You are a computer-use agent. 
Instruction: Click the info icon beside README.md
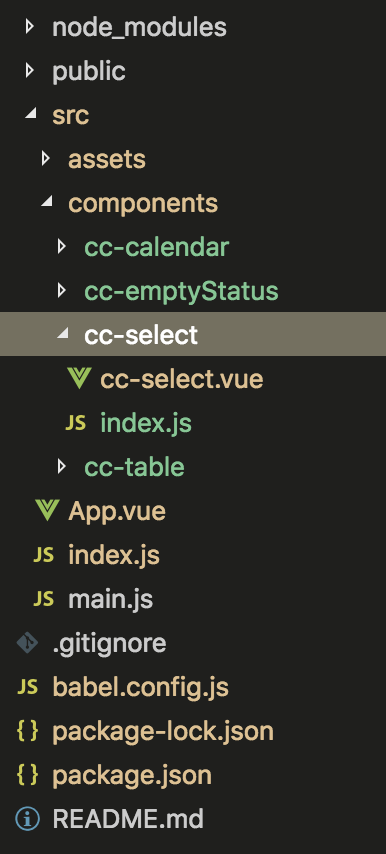point(27,819)
